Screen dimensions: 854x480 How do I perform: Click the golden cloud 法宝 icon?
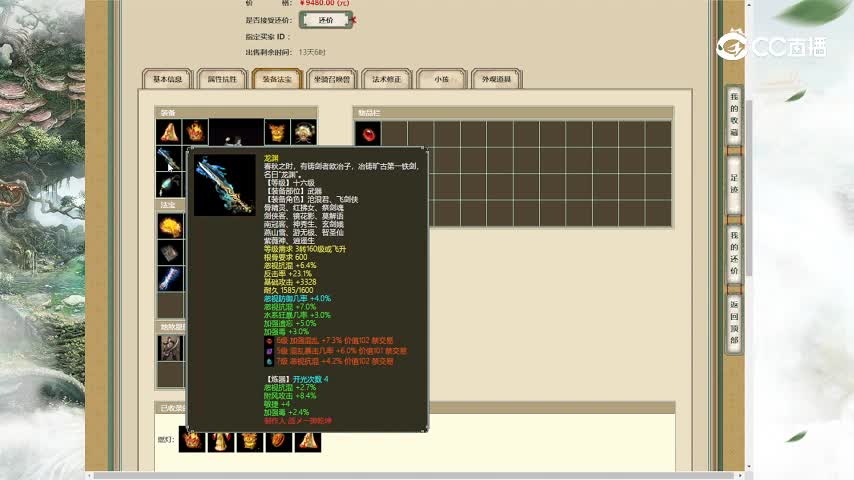point(170,226)
